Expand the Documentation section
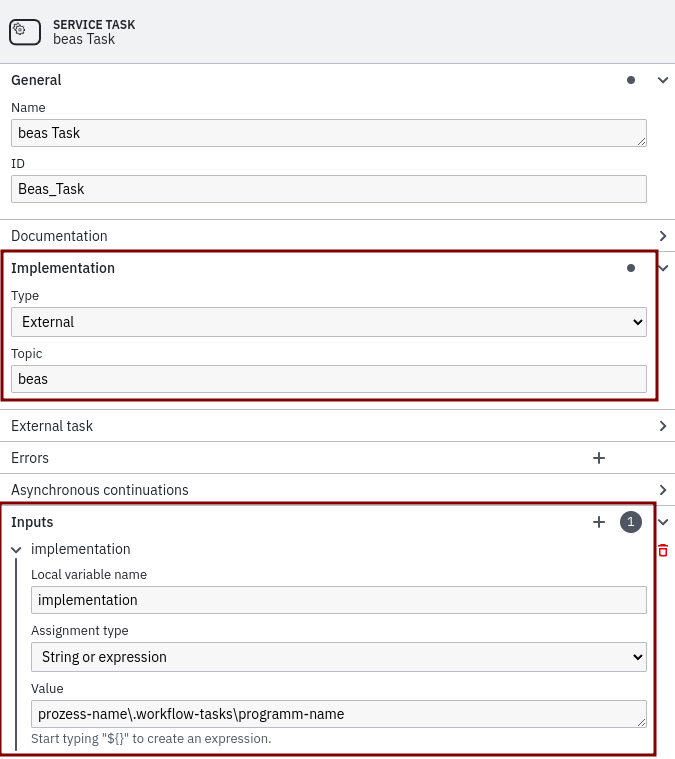 click(662, 236)
